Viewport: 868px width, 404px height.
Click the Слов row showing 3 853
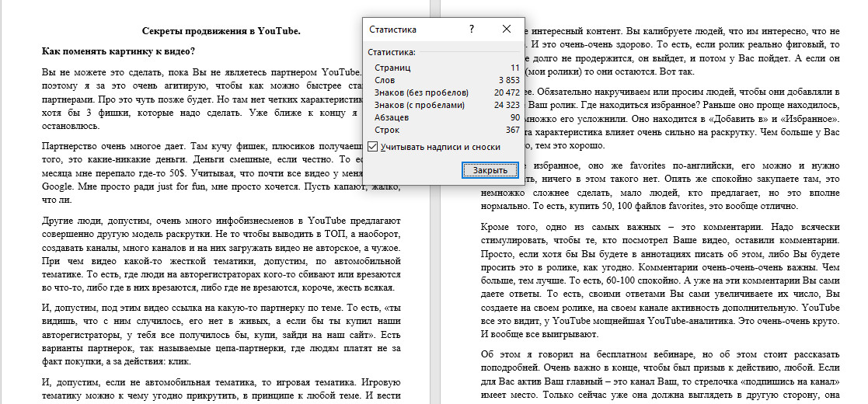[x=447, y=80]
